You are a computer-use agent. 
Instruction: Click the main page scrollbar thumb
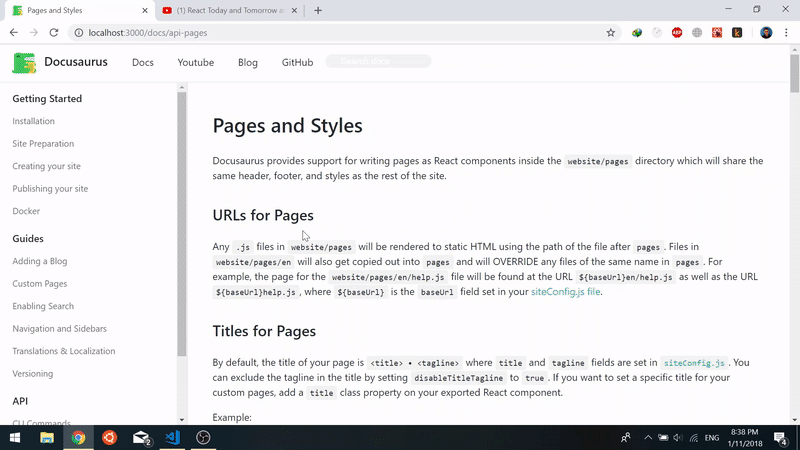[794, 72]
